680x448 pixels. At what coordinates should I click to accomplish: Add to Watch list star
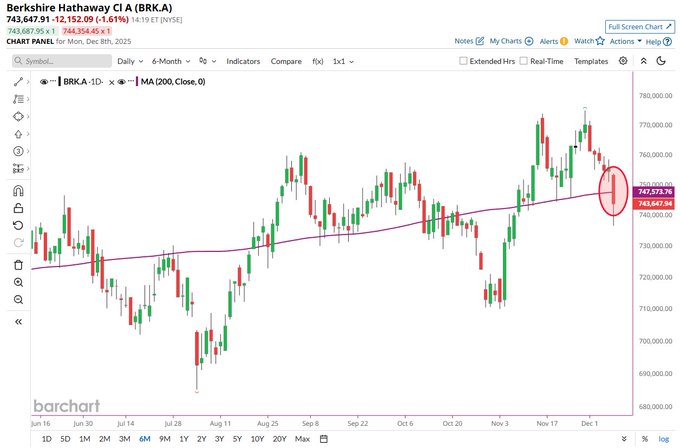(600, 41)
